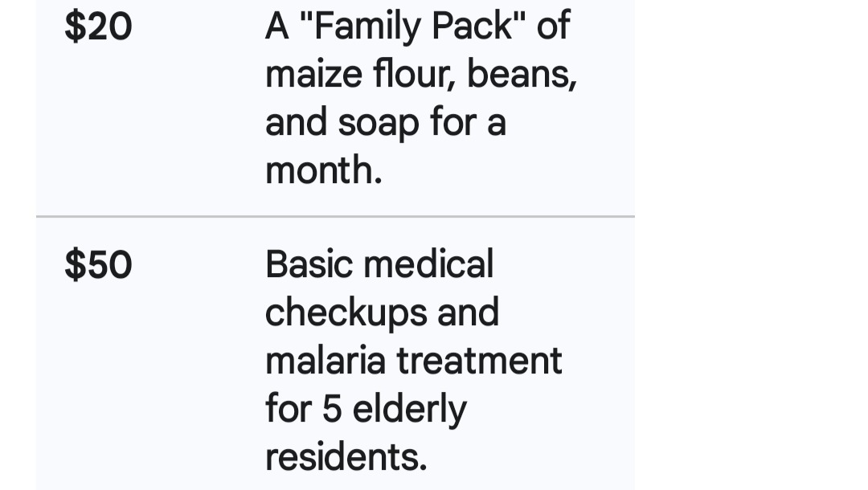The height and width of the screenshot is (490, 868).
Task: Click the divider line between table rows
Action: pos(335,216)
